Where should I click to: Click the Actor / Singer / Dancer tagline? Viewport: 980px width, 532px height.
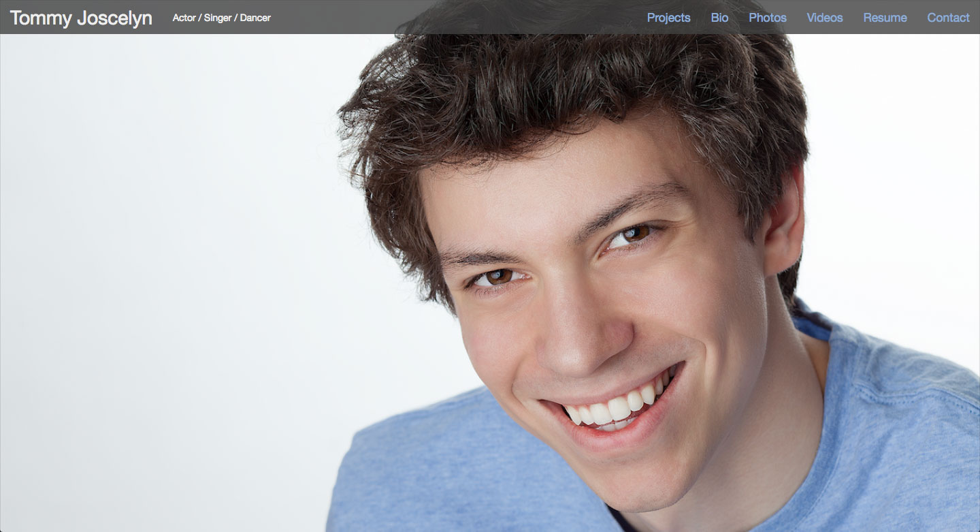pos(221,18)
